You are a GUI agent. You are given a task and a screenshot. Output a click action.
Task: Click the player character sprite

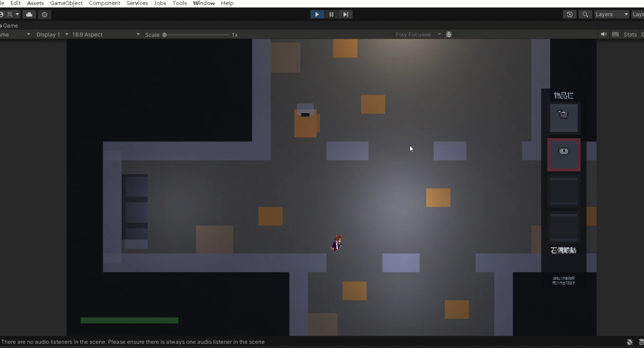click(337, 243)
